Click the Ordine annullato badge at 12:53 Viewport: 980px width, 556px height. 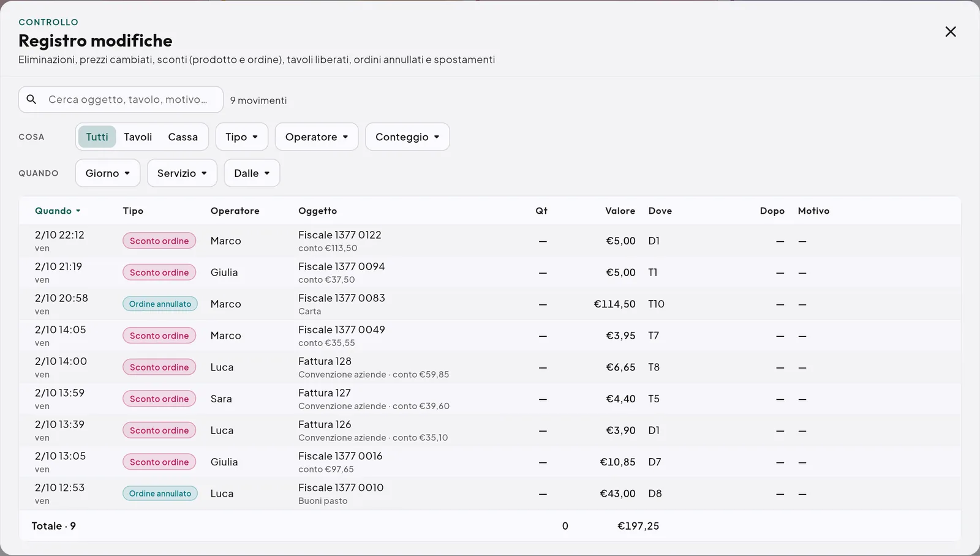[x=160, y=494]
